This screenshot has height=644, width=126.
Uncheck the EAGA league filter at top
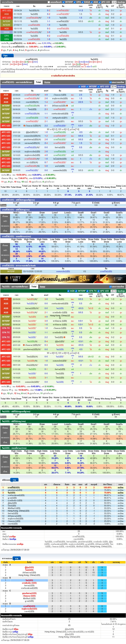pyautogui.click(x=83, y=2)
